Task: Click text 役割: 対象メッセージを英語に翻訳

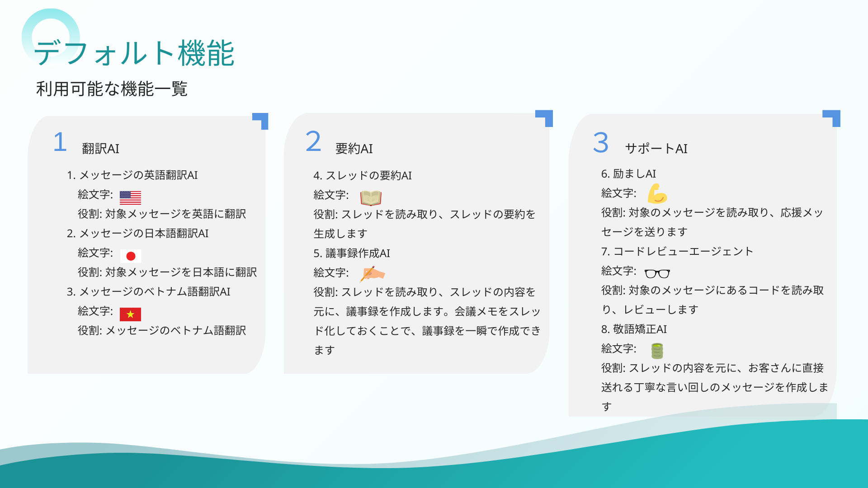Action: click(162, 214)
